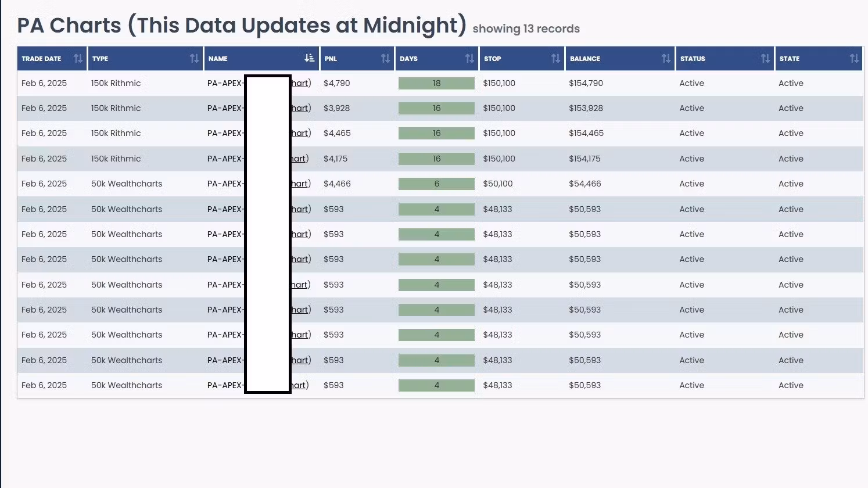
Task: Open chart link in the $3,928 PNL row
Action: (x=300, y=108)
